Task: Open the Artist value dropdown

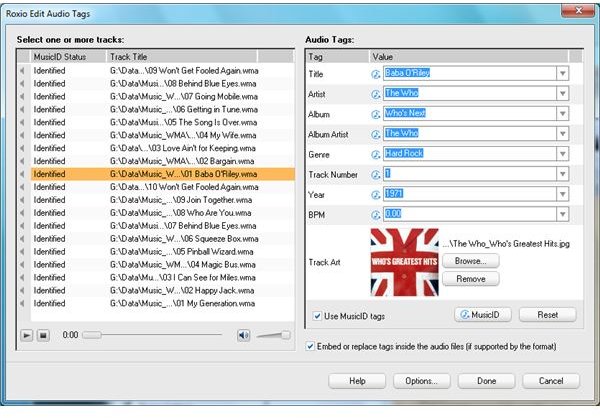Action: tap(562, 93)
